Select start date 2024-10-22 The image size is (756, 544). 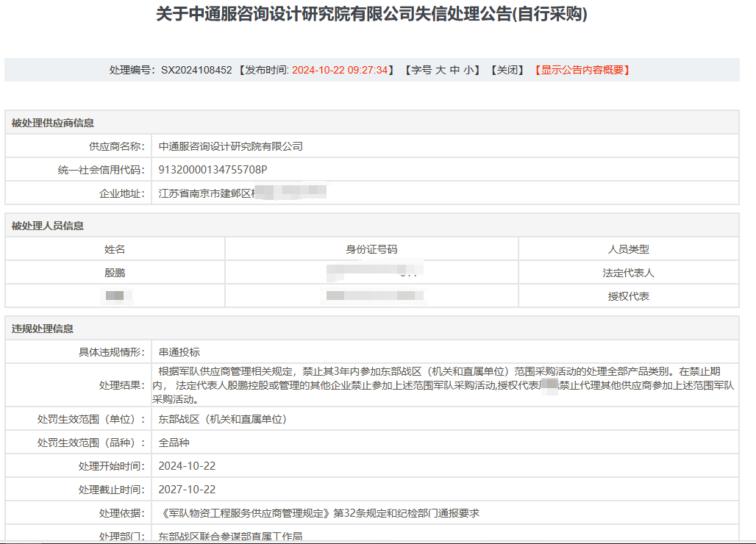[x=187, y=466]
